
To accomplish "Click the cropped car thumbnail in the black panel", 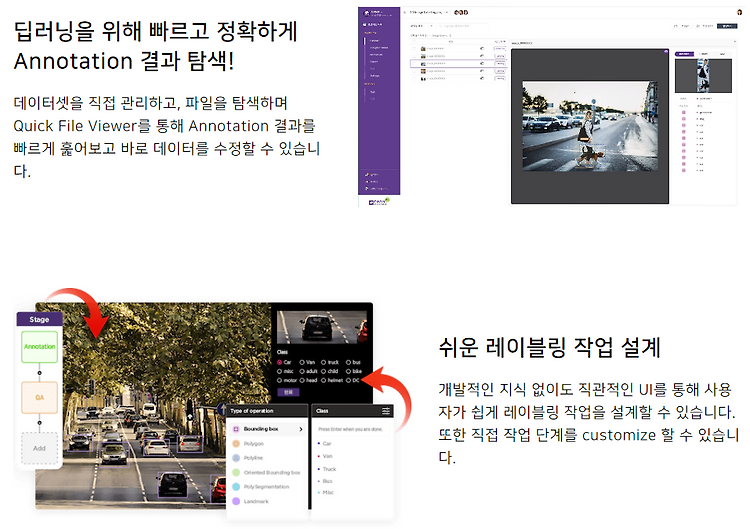I will (x=322, y=327).
